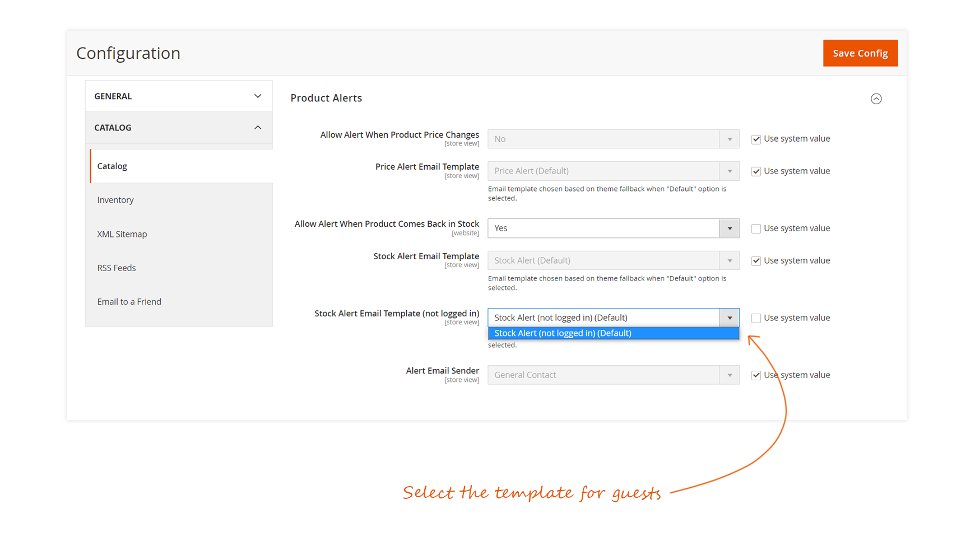Viewport: 975px width, 560px height.
Task: Click arrow of Product Price Changes dropdown
Action: [x=730, y=139]
